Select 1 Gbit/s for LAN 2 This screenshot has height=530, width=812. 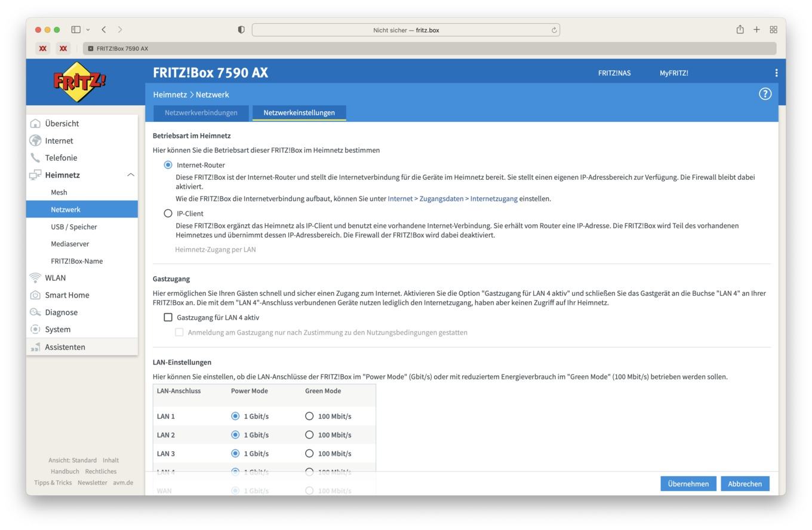tap(235, 434)
